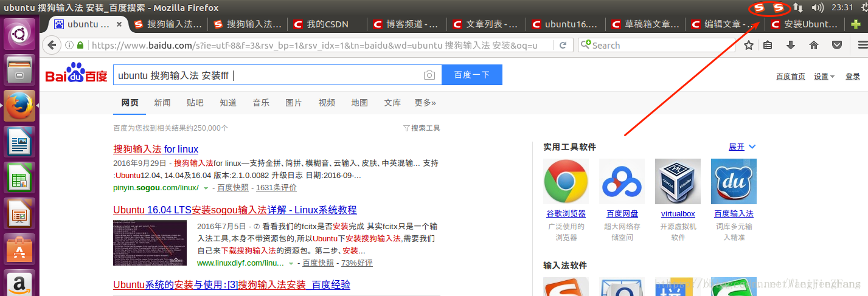Expand the 更多» categories

[425, 103]
